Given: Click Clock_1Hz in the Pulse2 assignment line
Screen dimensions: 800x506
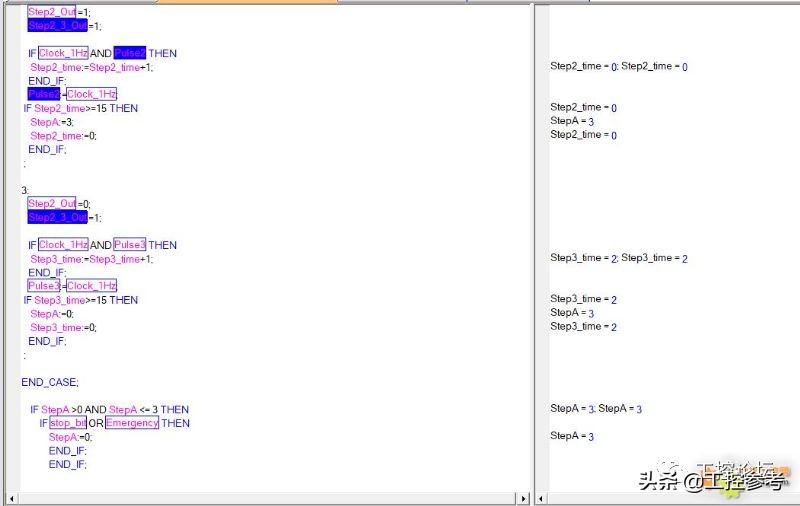Looking at the screenshot, I should (91, 94).
